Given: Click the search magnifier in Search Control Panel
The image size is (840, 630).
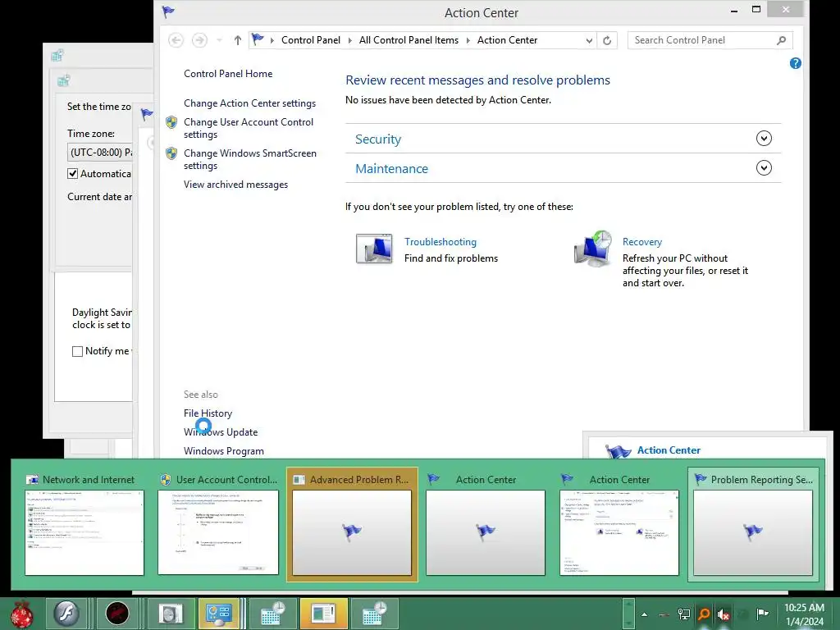Looking at the screenshot, I should point(781,40).
